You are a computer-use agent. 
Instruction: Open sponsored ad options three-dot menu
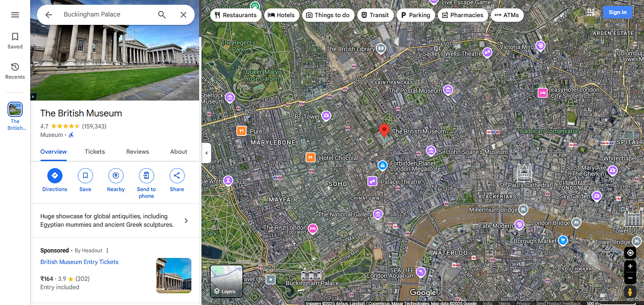[x=107, y=251]
